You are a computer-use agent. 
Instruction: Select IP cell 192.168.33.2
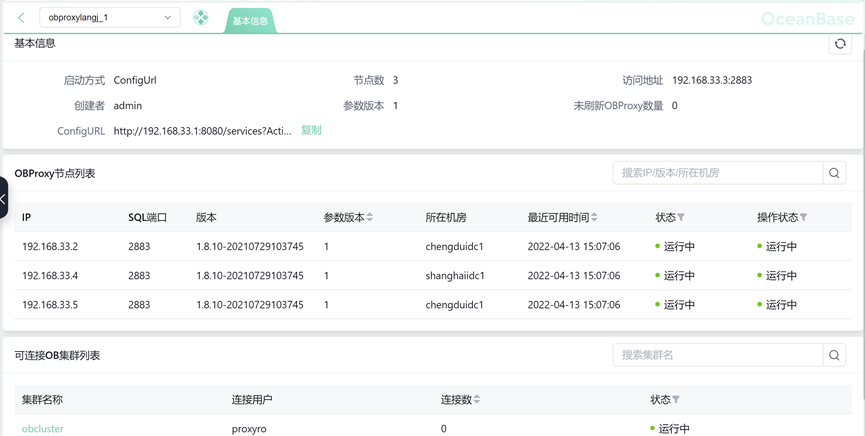coord(50,247)
